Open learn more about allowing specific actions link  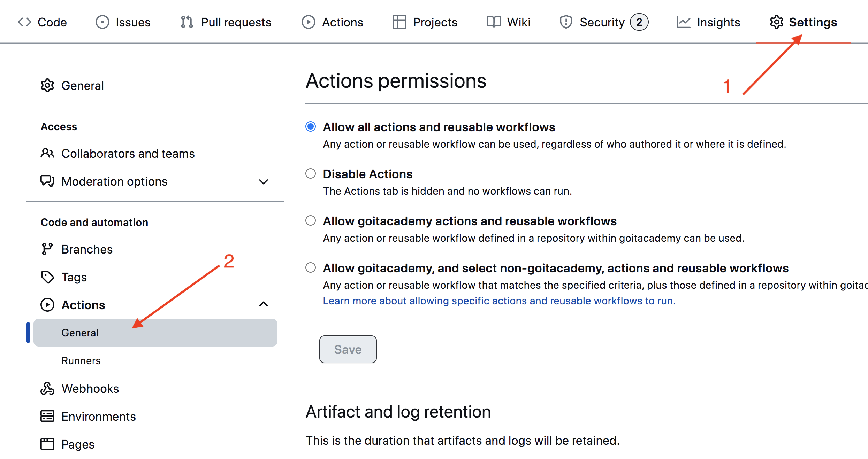point(498,301)
